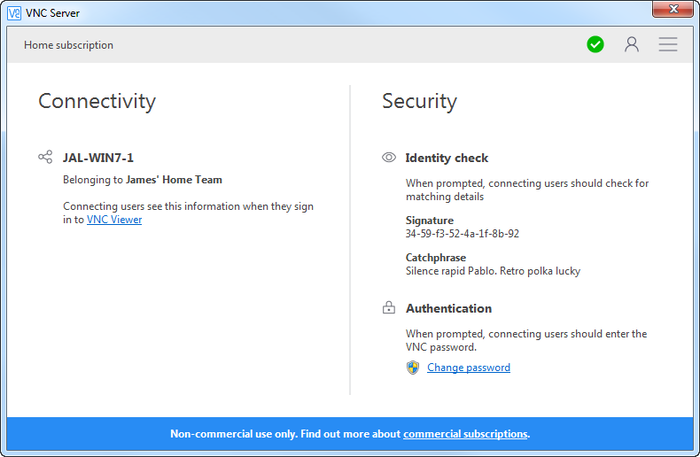The image size is (700, 457).
Task: Click the shield icon next to Change password
Action: point(413,367)
